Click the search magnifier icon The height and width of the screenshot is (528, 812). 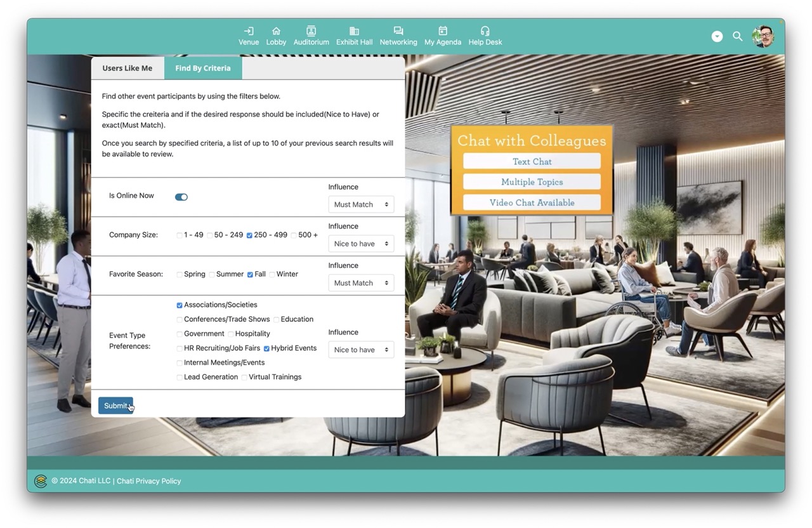tap(738, 36)
